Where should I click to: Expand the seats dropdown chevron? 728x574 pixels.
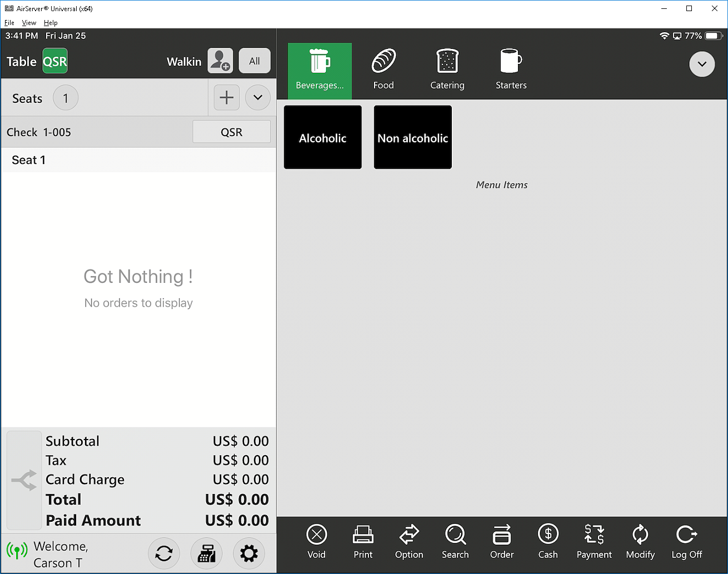pos(258,98)
